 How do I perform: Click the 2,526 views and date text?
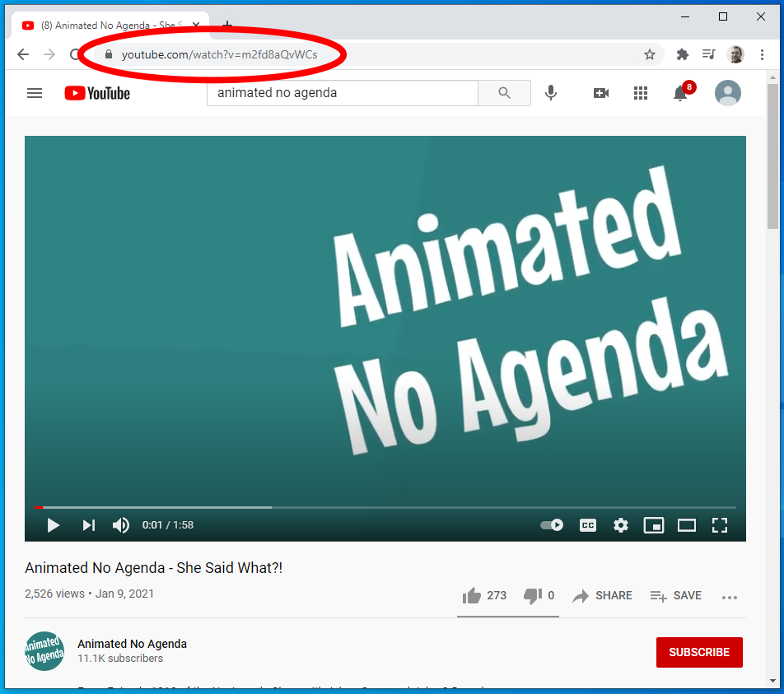[x=89, y=594]
